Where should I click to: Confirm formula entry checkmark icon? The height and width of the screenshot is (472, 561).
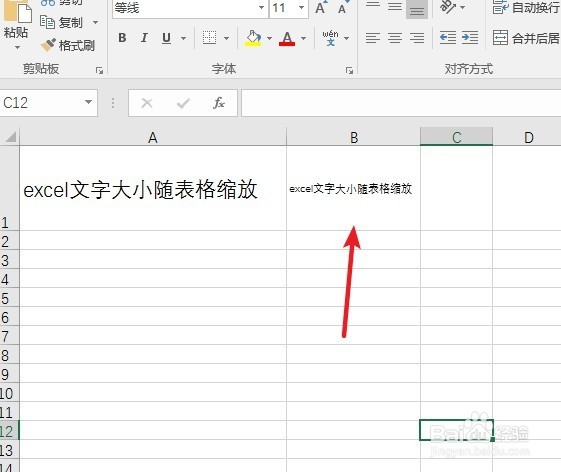[x=183, y=103]
